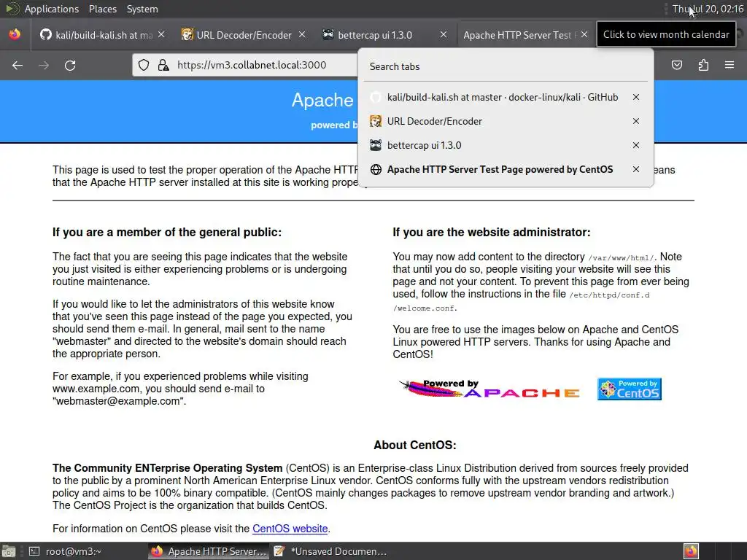This screenshot has width=747, height=560.
Task: Click the padlock site security icon
Action: point(163,65)
